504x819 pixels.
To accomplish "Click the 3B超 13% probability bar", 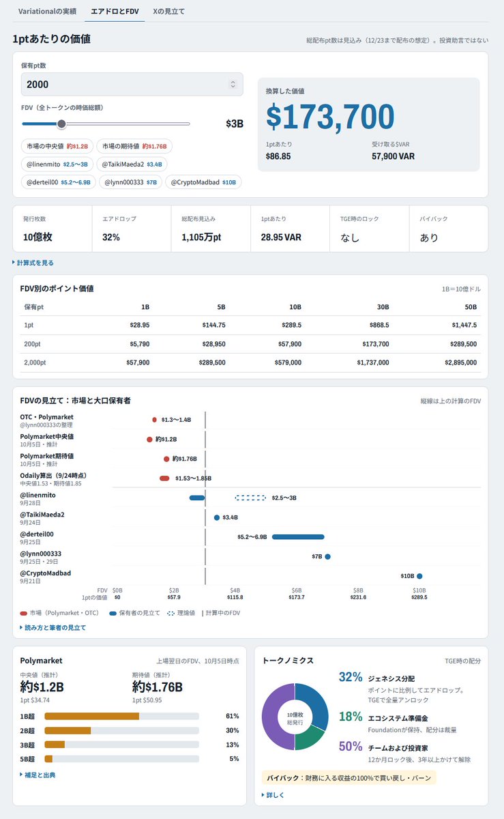I will tap(121, 745).
